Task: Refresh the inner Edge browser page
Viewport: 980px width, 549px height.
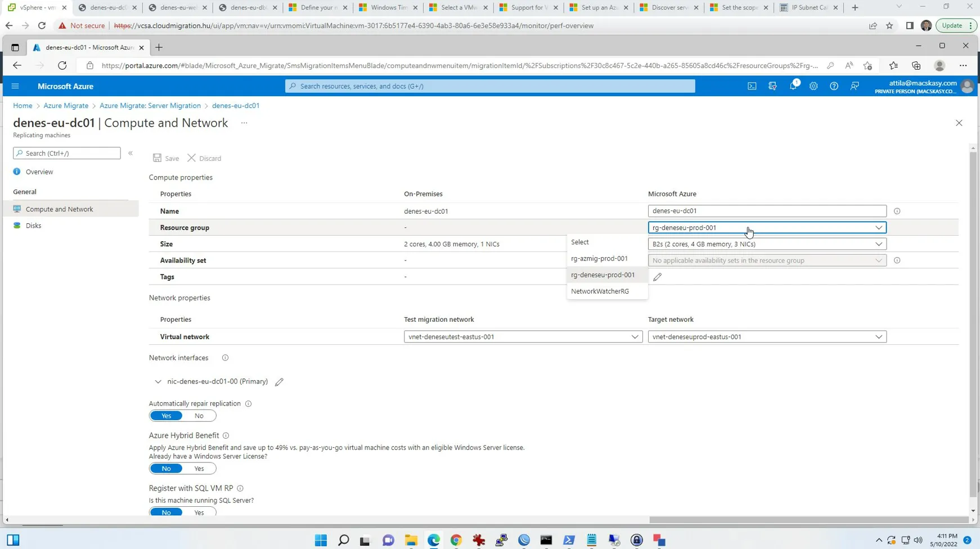Action: [x=62, y=66]
